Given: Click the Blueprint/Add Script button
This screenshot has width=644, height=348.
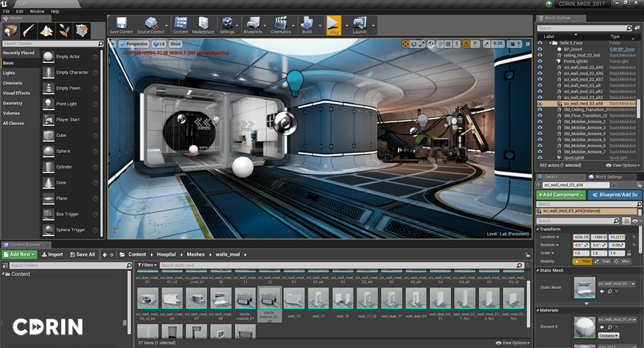Looking at the screenshot, I should (615, 195).
